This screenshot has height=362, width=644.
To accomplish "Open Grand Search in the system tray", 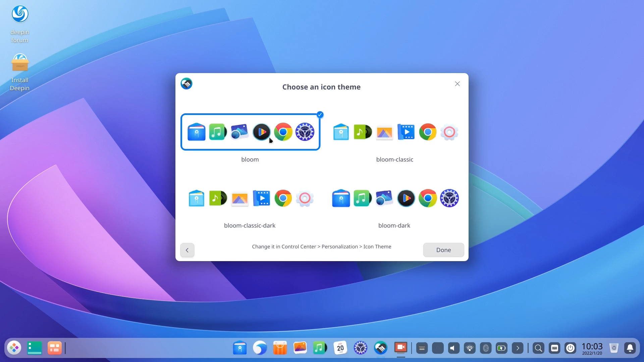I will (x=538, y=348).
